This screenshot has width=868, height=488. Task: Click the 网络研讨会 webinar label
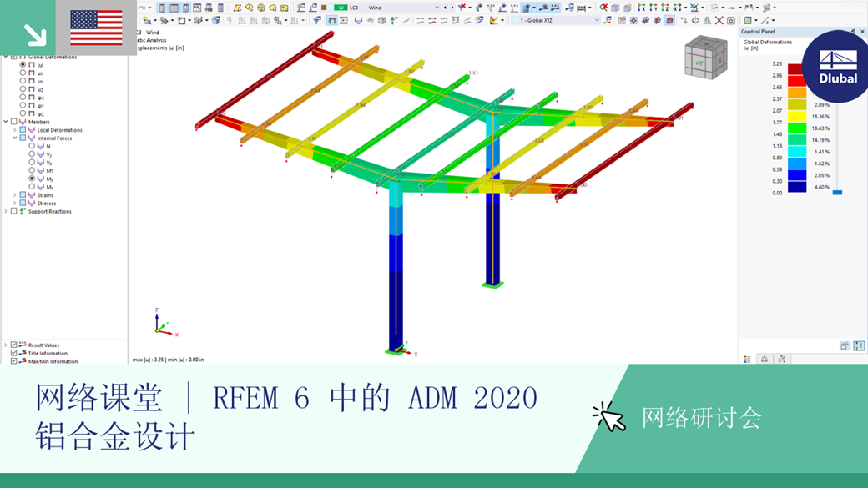[x=702, y=418]
